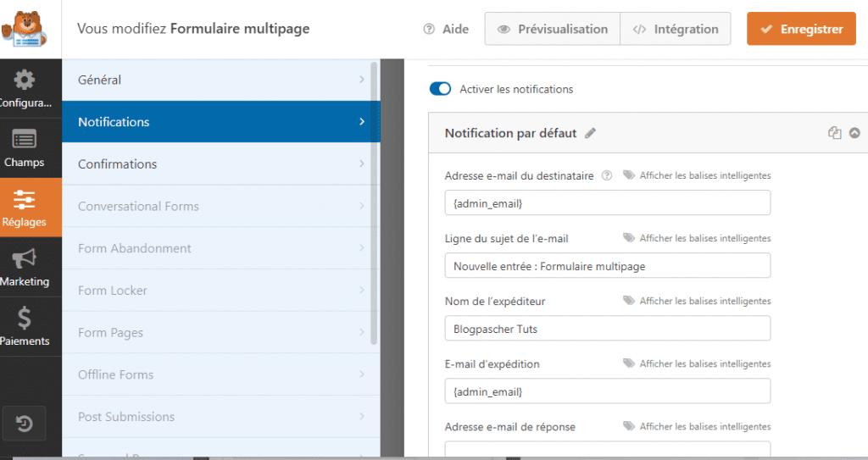Viewport: 868px width, 460px height.
Task: Click the help icon beside Adresse e-mail du destinataire
Action: 607,175
